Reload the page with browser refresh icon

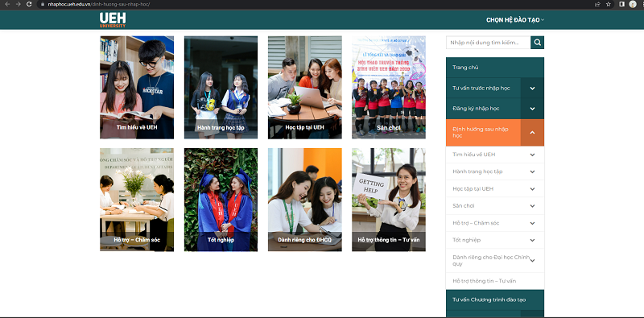[x=29, y=4]
